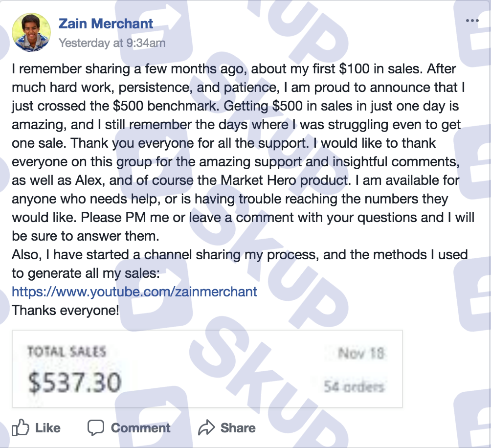Click the line about $500 benchmark
Image resolution: width=491 pixels, height=448 pixels.
coord(235,106)
